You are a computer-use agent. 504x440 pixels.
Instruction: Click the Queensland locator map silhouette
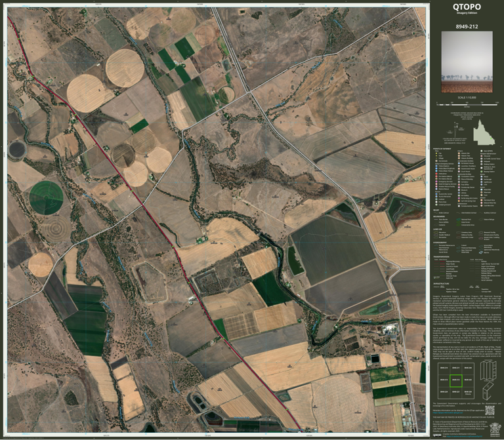(x=484, y=132)
